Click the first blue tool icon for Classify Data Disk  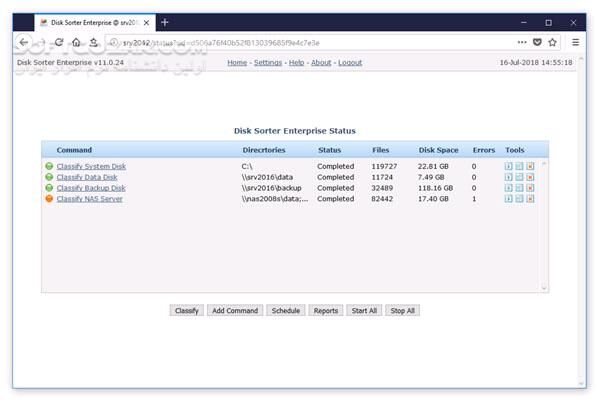point(508,177)
